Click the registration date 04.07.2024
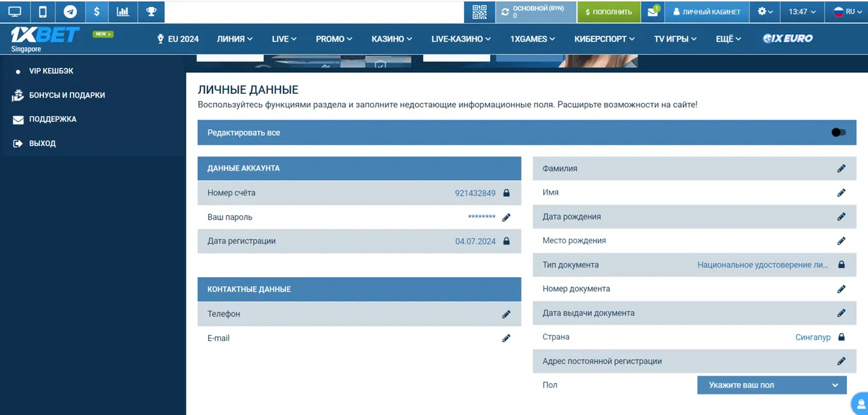The image size is (868, 415). pyautogui.click(x=475, y=241)
